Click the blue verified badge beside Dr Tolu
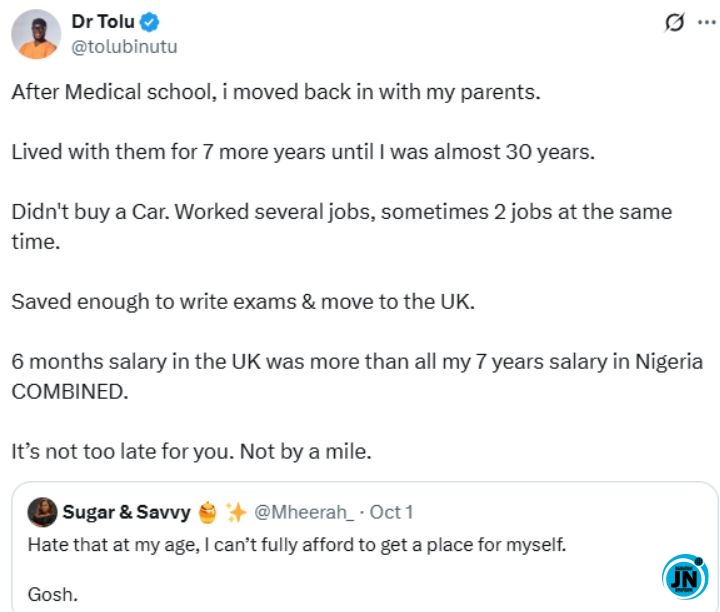Image resolution: width=720 pixels, height=612 pixels. [x=148, y=22]
